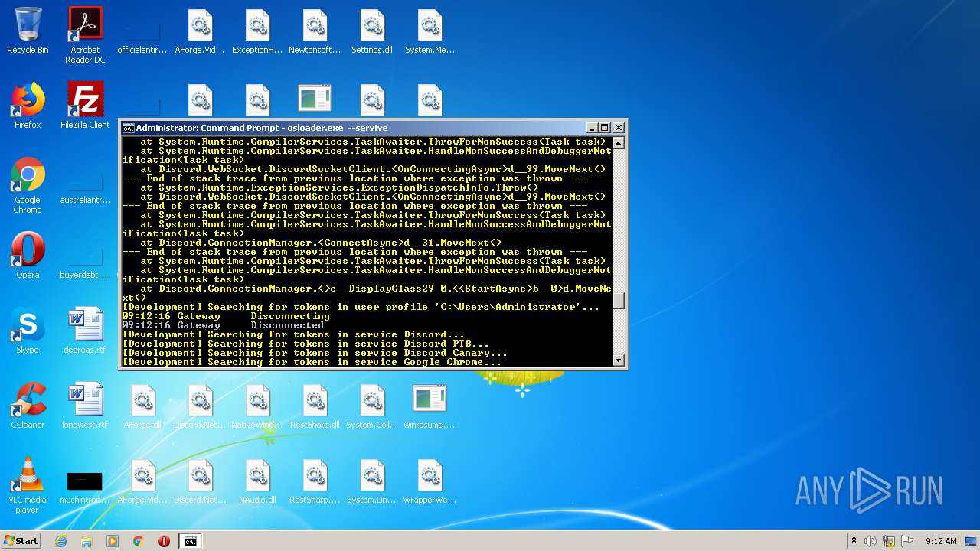Open the FileZilla Client desktop shortcut

pos(85,106)
